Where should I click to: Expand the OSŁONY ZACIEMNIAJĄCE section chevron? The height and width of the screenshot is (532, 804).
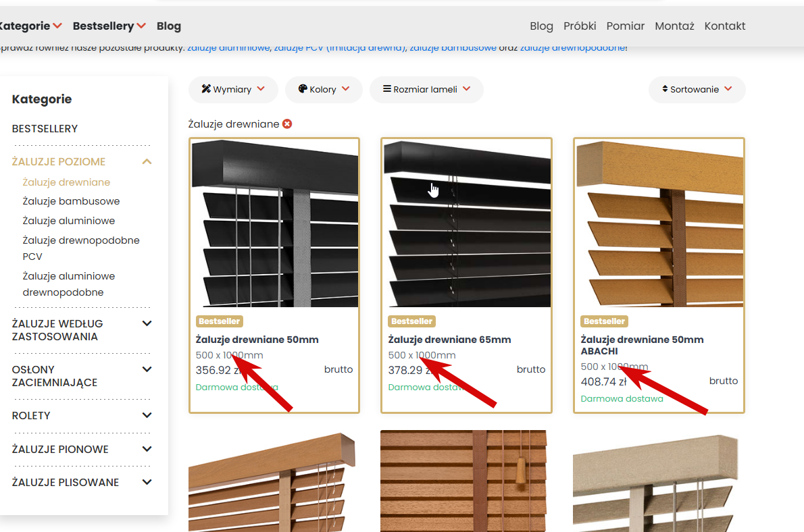click(x=147, y=369)
